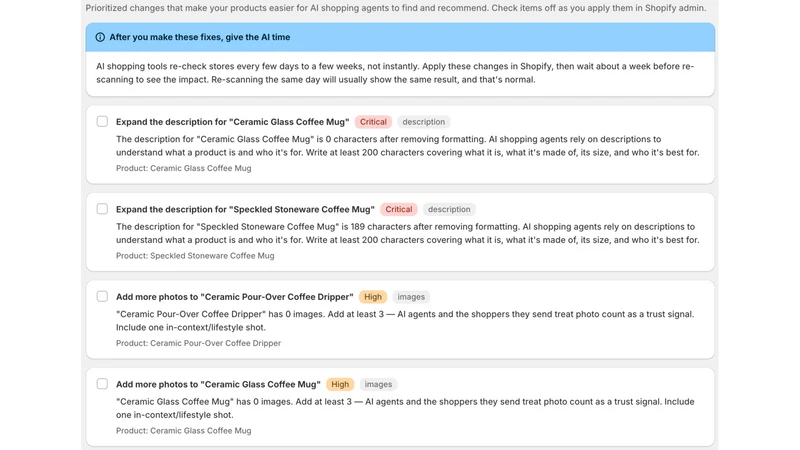Click the Ceramic Glass Coffee Mug 'has 0 images' text

(x=405, y=408)
